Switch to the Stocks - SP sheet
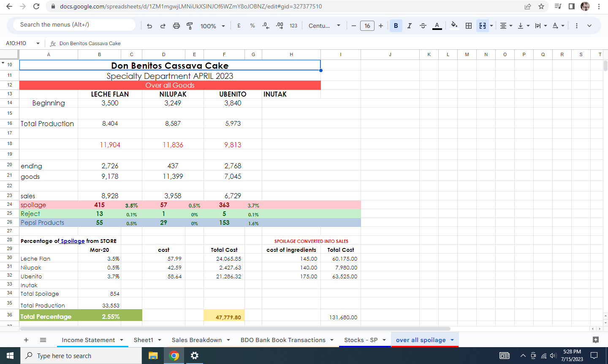Screen dimensions: 608x364 pos(361,340)
